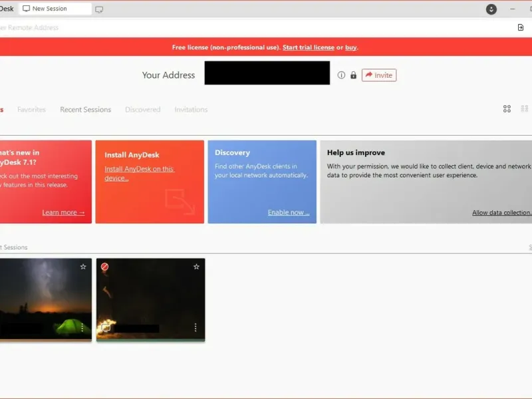Switch to the Favorites tab
532x399 pixels.
point(31,110)
